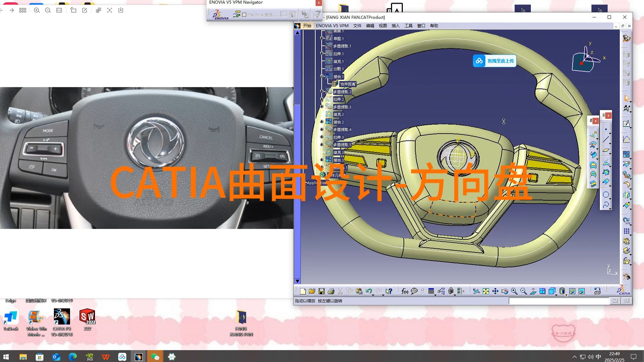Select the Point tool in wireframe toolbar
Image resolution: width=644 pixels, height=362 pixels.
coord(606,129)
